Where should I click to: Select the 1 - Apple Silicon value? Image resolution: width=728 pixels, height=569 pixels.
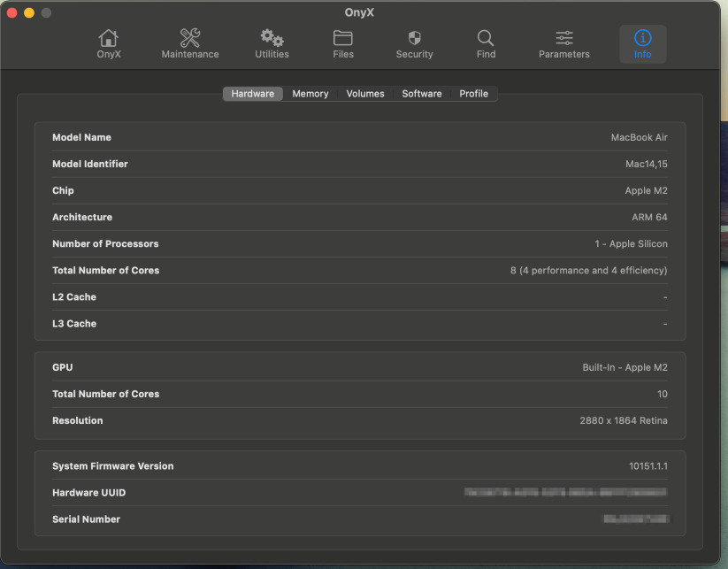coord(631,244)
